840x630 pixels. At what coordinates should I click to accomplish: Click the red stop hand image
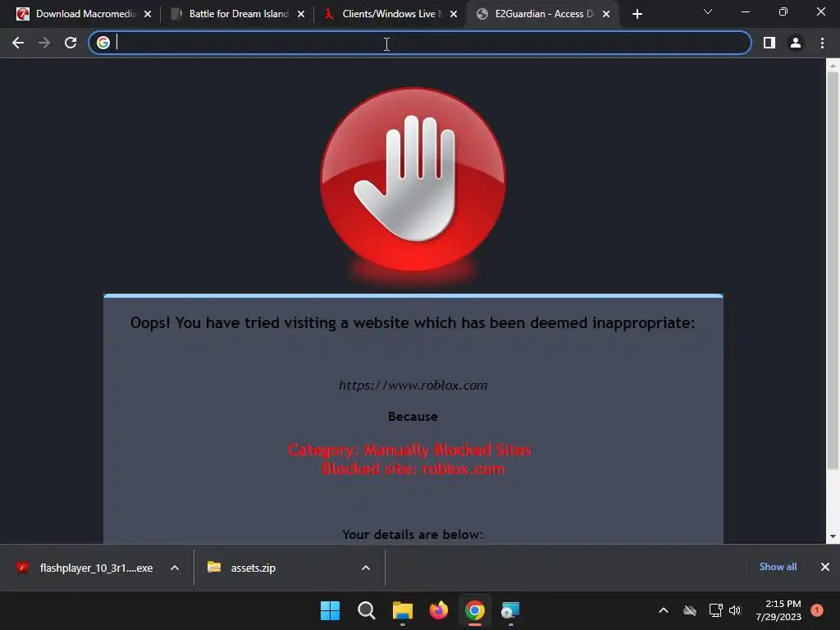413,181
